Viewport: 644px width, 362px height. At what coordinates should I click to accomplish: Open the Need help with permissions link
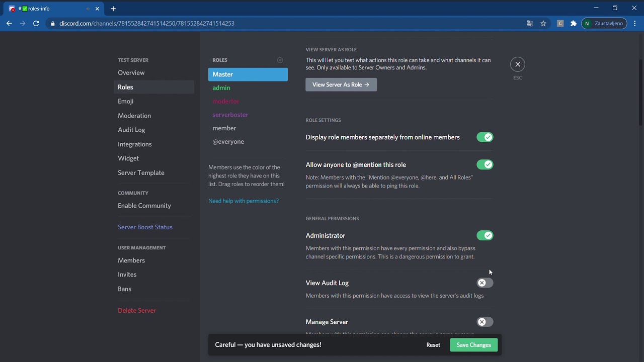[x=244, y=201]
